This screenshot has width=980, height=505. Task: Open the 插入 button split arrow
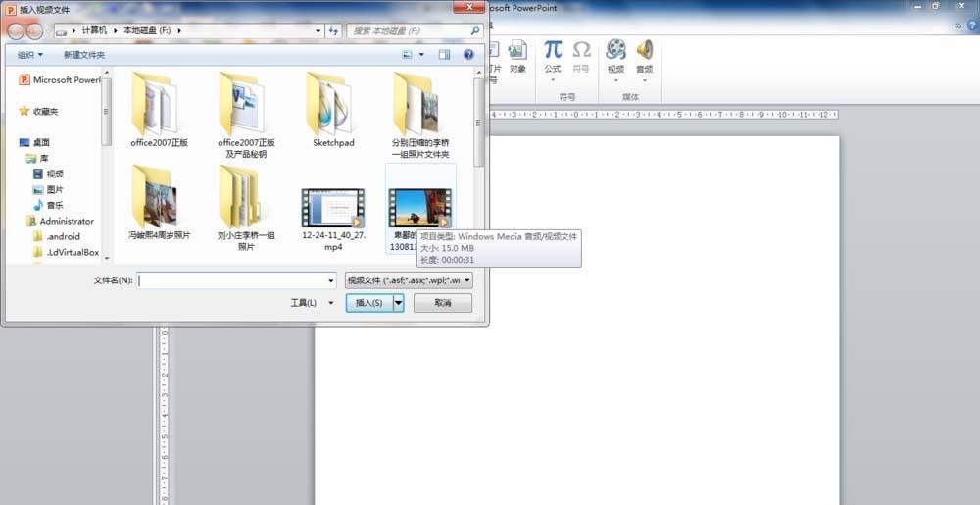tap(398, 303)
